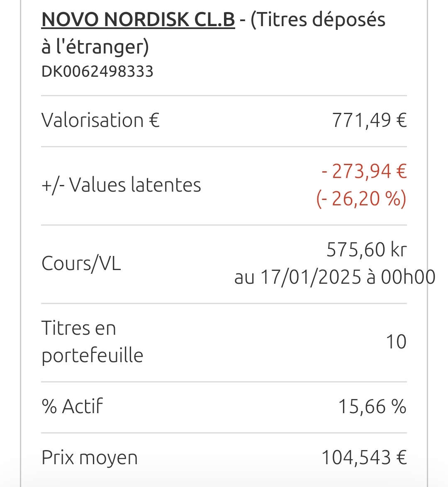Click the % Actif label

pos(72,406)
